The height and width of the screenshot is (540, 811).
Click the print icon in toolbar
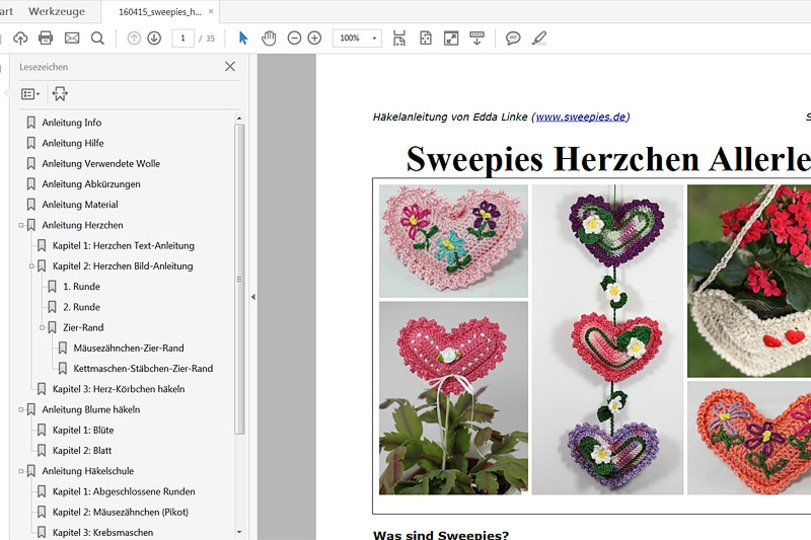pyautogui.click(x=45, y=38)
